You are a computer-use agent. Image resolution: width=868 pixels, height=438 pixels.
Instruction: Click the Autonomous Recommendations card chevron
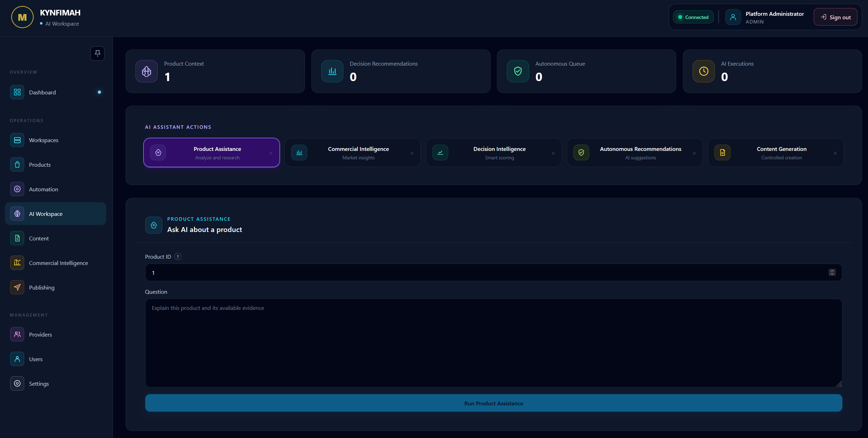[694, 153]
